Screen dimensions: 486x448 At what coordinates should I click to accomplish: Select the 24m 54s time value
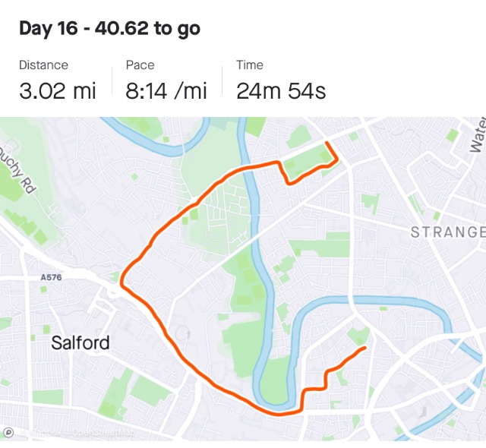(281, 91)
